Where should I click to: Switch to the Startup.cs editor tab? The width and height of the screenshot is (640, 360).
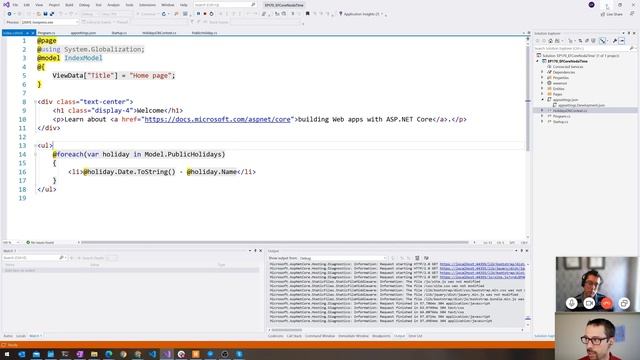click(119, 33)
